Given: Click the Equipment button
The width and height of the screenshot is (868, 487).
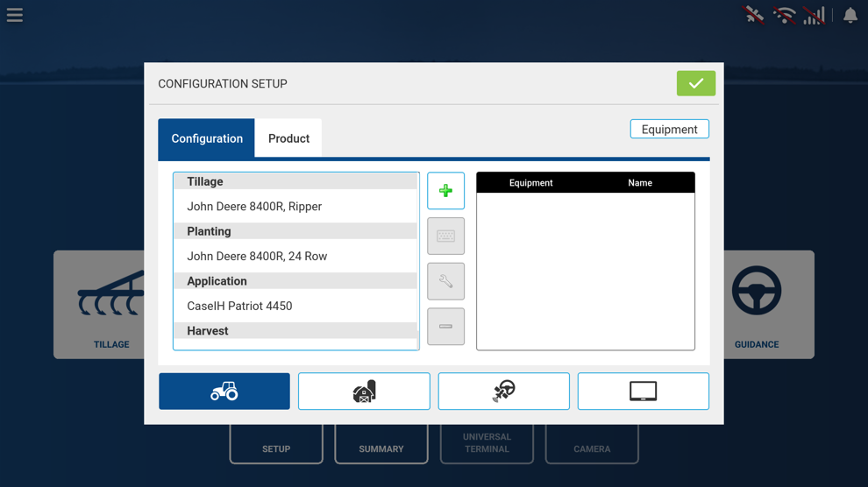Looking at the screenshot, I should (x=669, y=130).
